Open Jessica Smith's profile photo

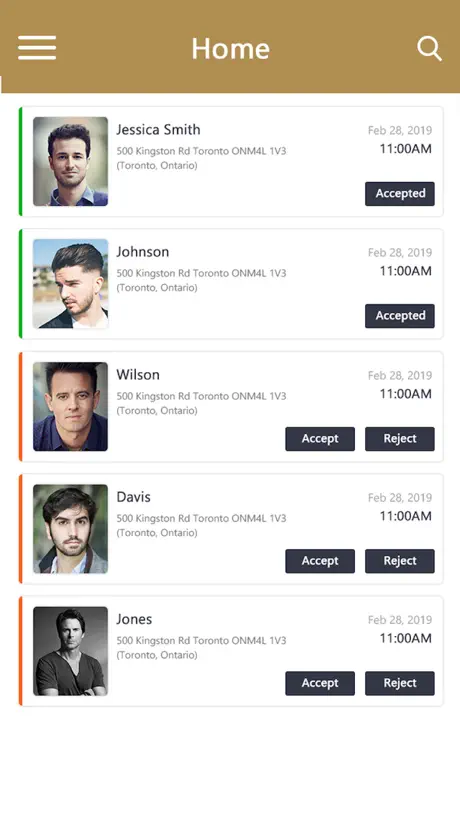pos(70,161)
